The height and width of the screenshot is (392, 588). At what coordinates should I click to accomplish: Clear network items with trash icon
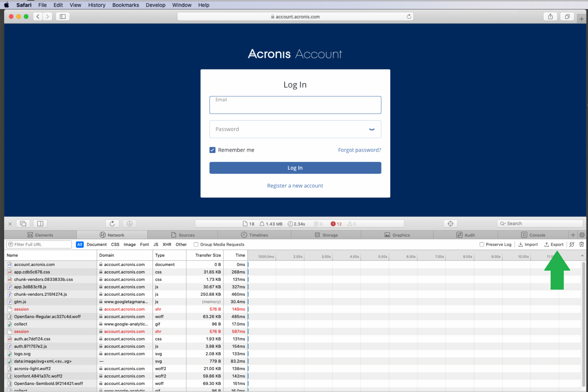582,244
